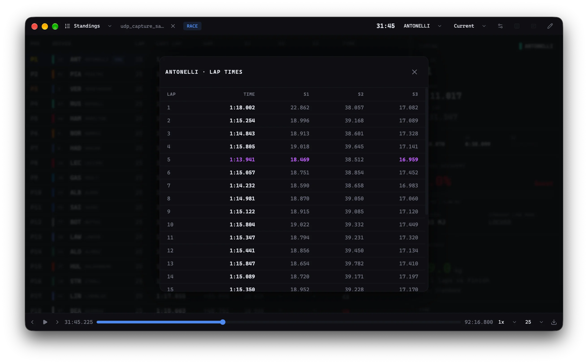Click the LAP column header
The width and height of the screenshot is (588, 364).
[171, 94]
